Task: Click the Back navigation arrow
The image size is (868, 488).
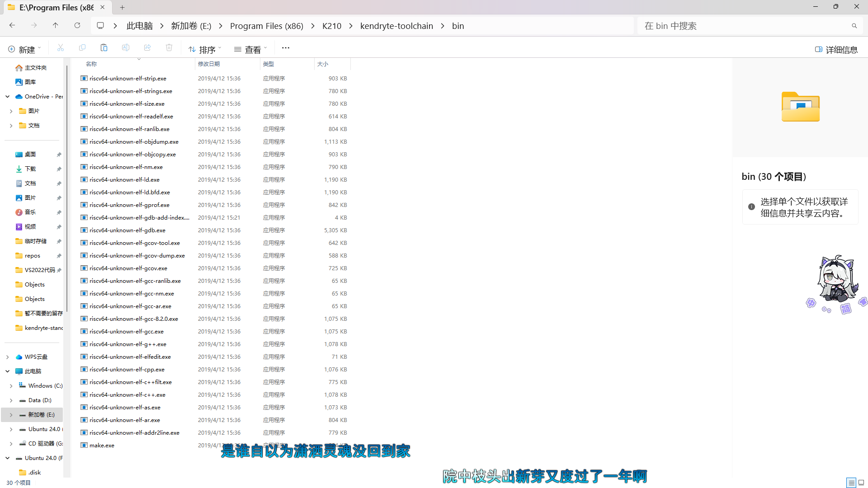Action: click(12, 25)
